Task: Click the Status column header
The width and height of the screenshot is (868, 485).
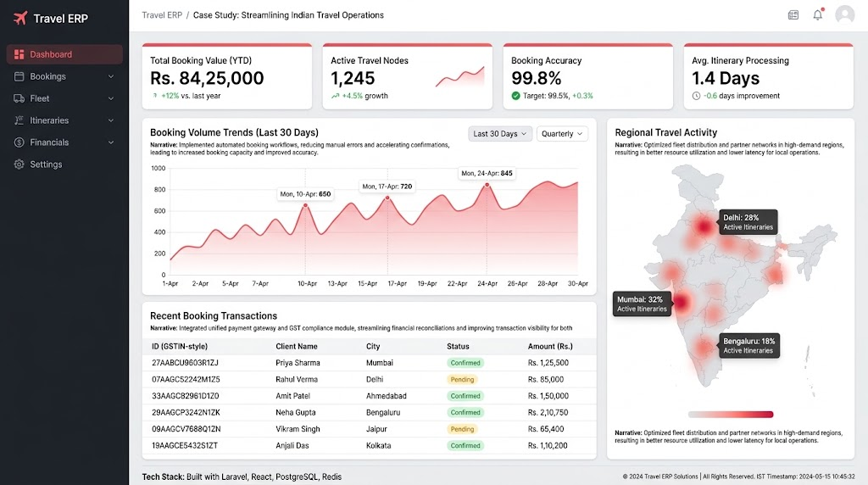Action: (458, 346)
